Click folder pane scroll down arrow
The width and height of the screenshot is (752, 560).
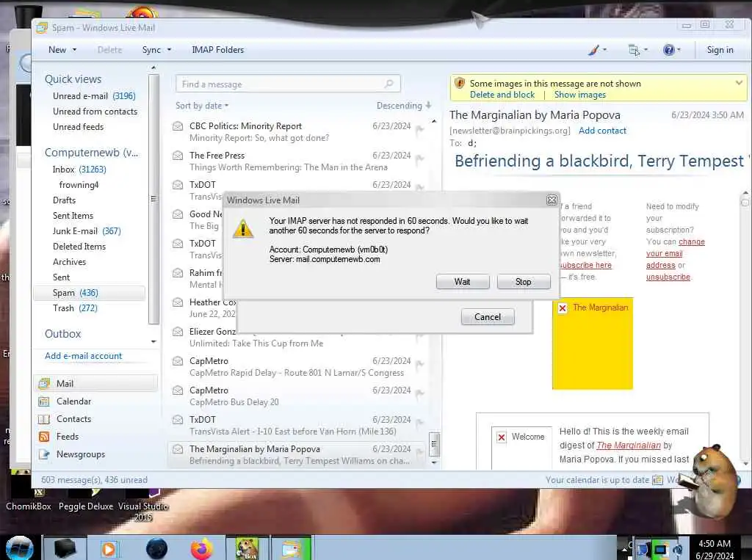[153, 341]
